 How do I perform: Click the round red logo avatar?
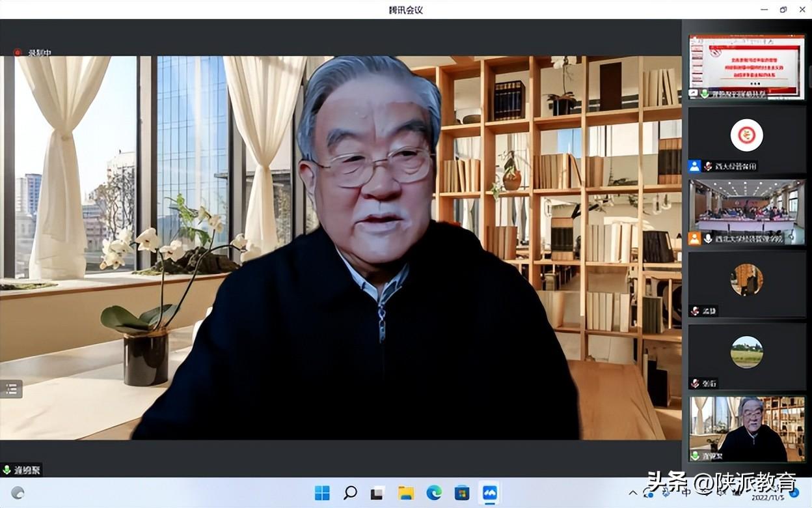point(746,135)
